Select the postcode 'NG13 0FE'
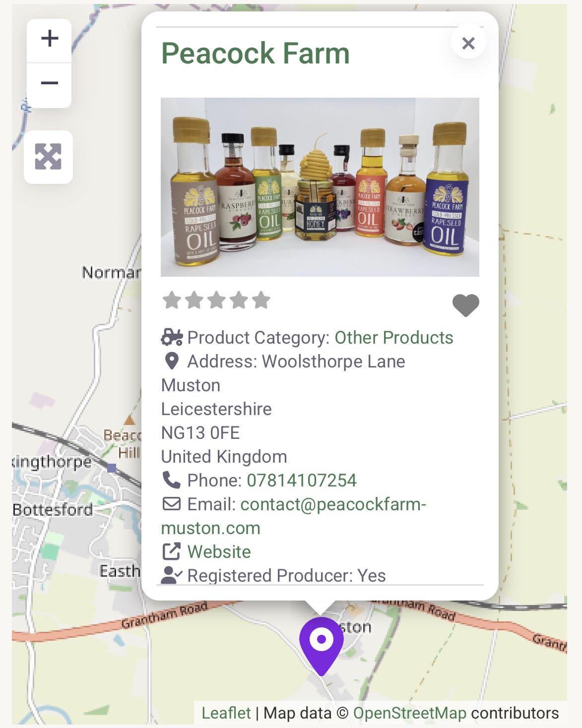Image resolution: width=582 pixels, height=728 pixels. [x=200, y=433]
